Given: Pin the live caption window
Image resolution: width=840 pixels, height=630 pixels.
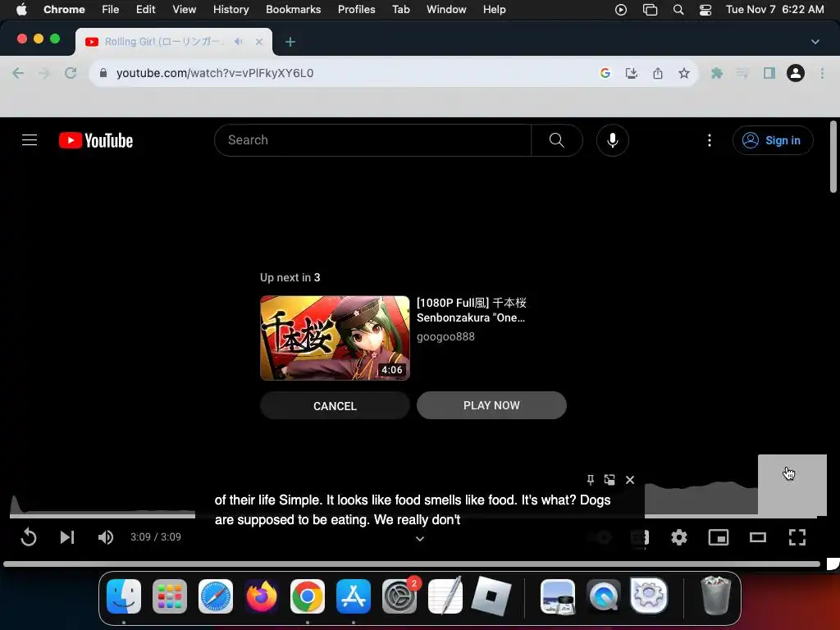Looking at the screenshot, I should coord(590,479).
